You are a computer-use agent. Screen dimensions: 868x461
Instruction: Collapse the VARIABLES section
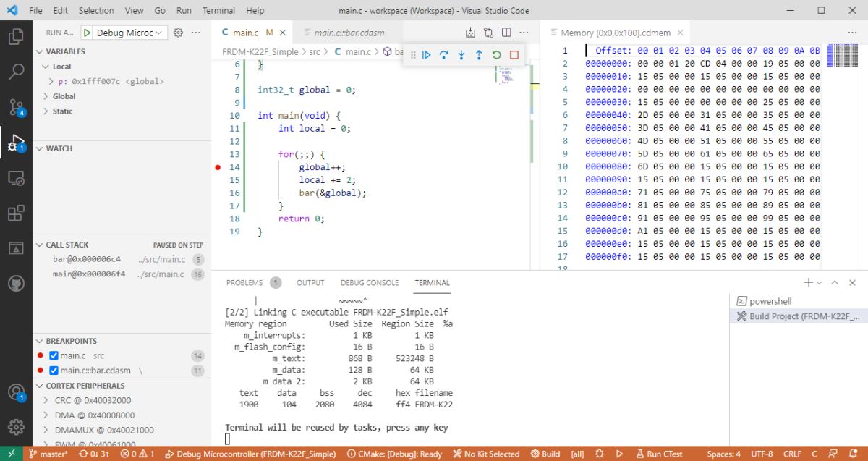click(x=39, y=51)
